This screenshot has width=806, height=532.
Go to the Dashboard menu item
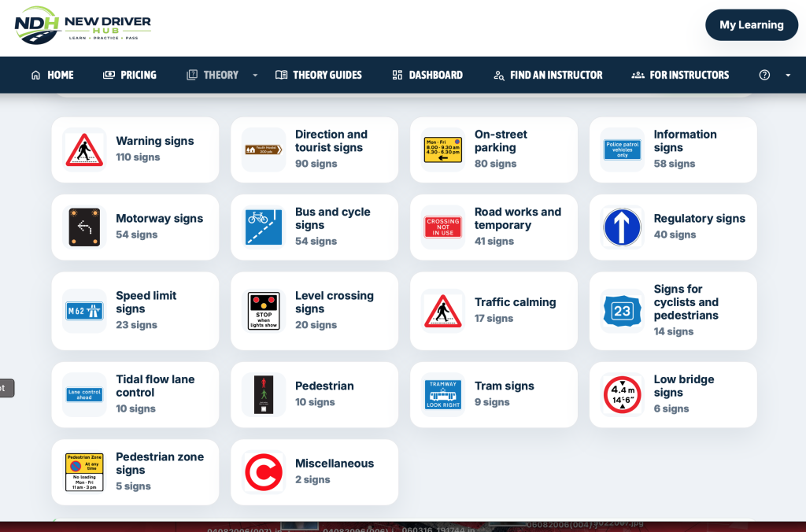click(427, 75)
